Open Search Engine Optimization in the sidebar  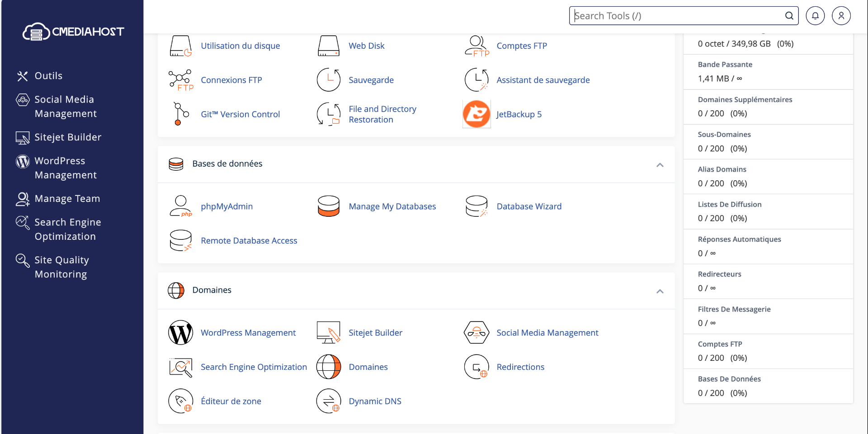(x=67, y=229)
